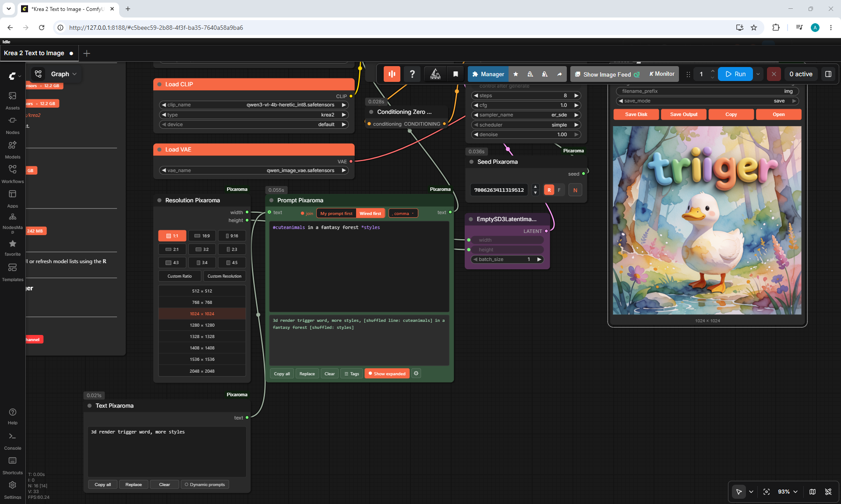841x504 pixels.
Task: Toggle the Console panel
Action: click(12, 441)
